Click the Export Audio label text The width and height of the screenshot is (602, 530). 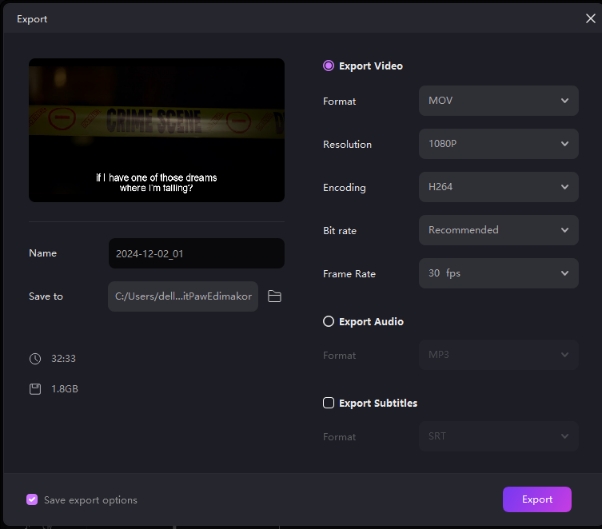(x=371, y=321)
